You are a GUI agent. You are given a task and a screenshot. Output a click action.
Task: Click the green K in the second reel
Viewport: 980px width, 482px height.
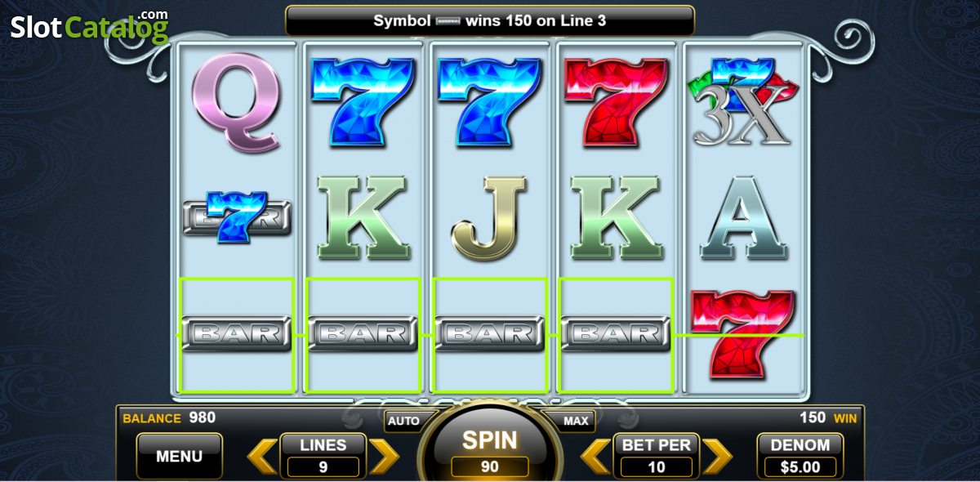(363, 217)
